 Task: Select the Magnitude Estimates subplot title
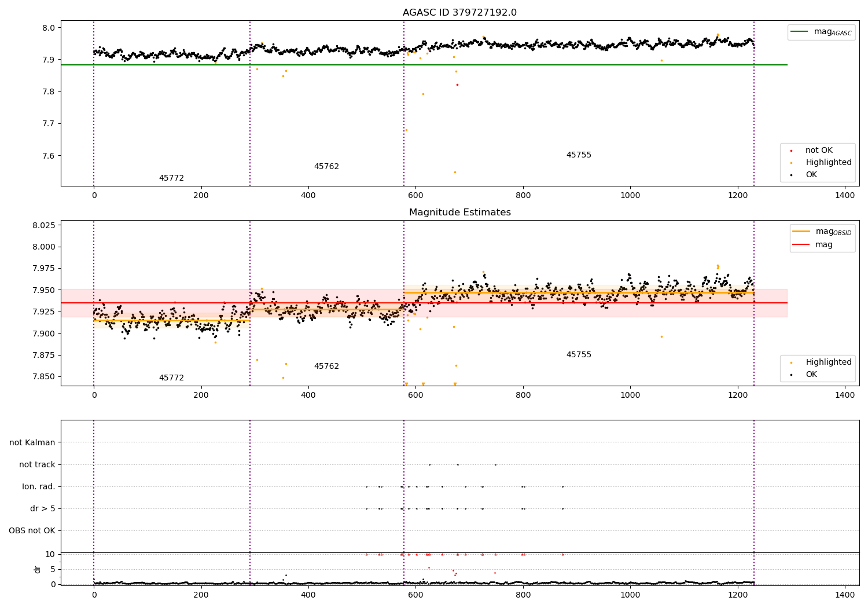click(x=459, y=213)
